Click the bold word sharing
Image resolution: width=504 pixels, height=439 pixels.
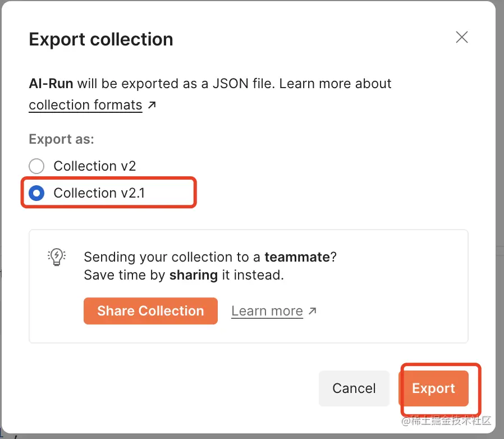click(194, 275)
